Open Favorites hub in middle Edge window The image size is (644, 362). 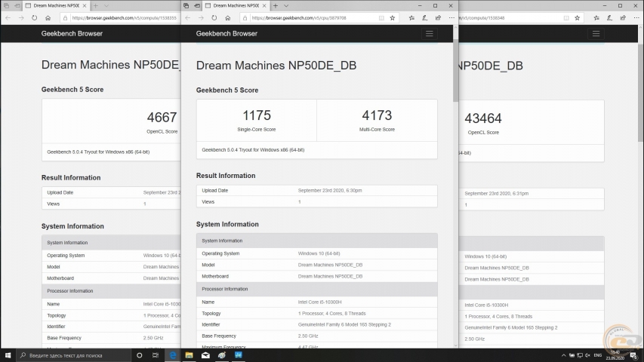pyautogui.click(x=411, y=18)
